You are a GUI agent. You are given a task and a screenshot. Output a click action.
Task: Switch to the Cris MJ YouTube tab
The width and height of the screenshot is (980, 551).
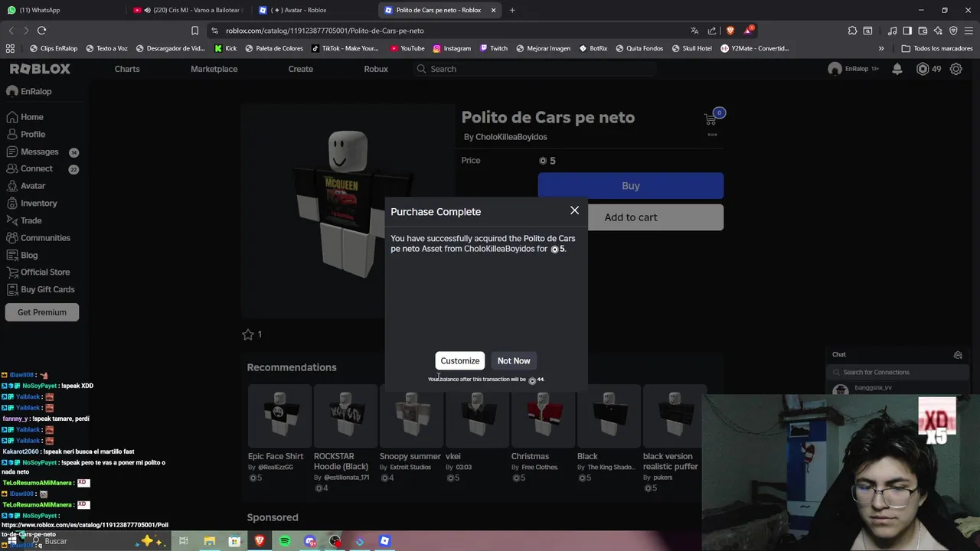pos(189,10)
